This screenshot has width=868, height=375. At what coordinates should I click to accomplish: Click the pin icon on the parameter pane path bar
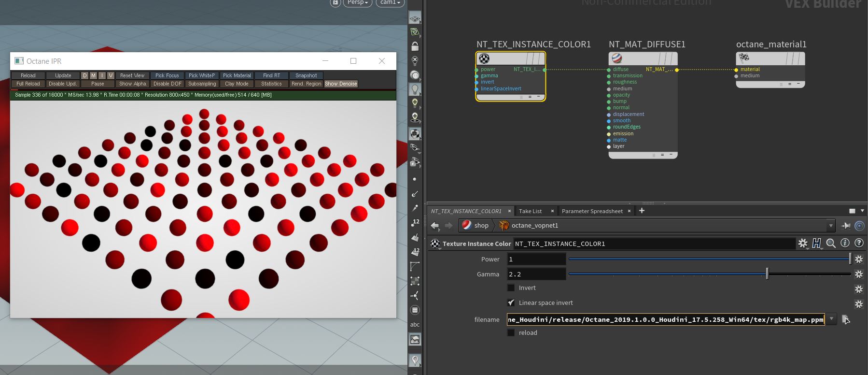pyautogui.click(x=846, y=226)
